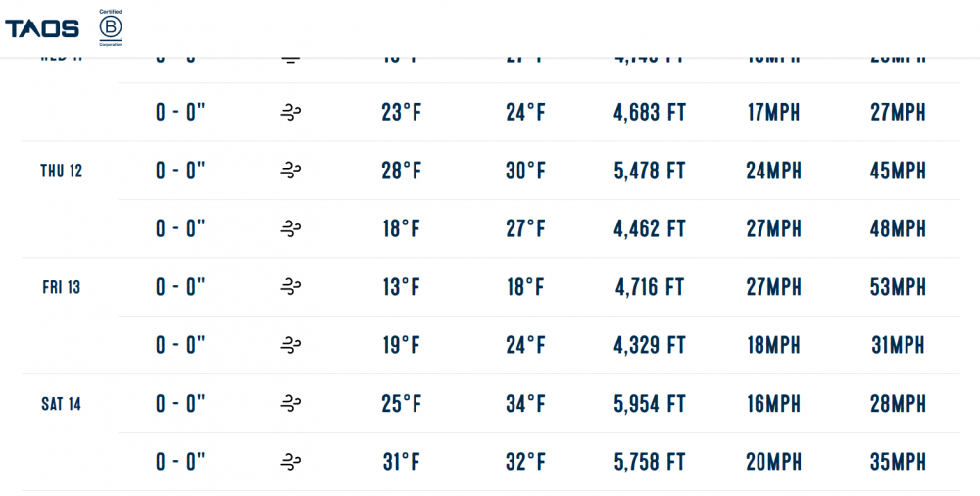
Task: Select the wind icon beside 19°F
Action: click(x=290, y=346)
